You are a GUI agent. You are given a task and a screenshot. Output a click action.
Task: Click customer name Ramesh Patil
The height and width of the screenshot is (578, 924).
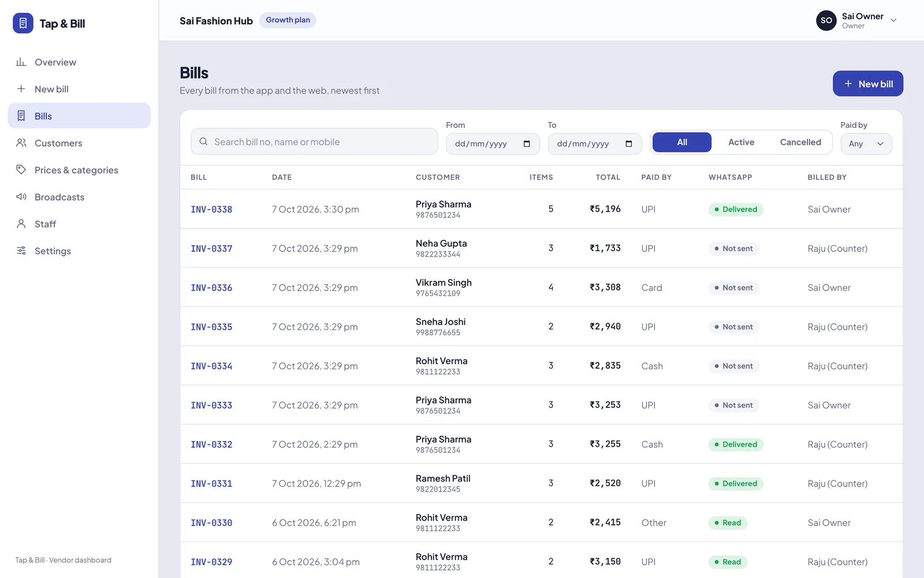[x=443, y=479]
